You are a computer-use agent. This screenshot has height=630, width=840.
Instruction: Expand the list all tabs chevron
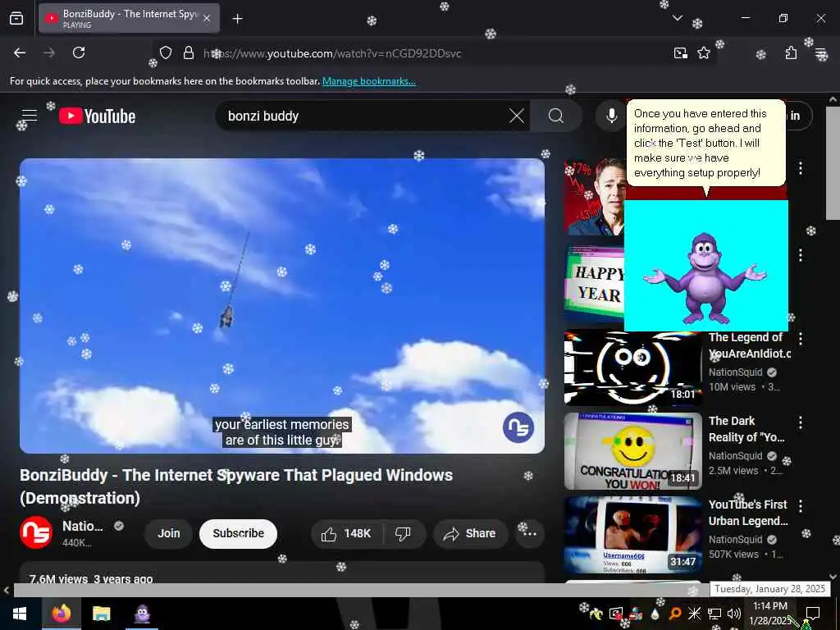tap(677, 18)
